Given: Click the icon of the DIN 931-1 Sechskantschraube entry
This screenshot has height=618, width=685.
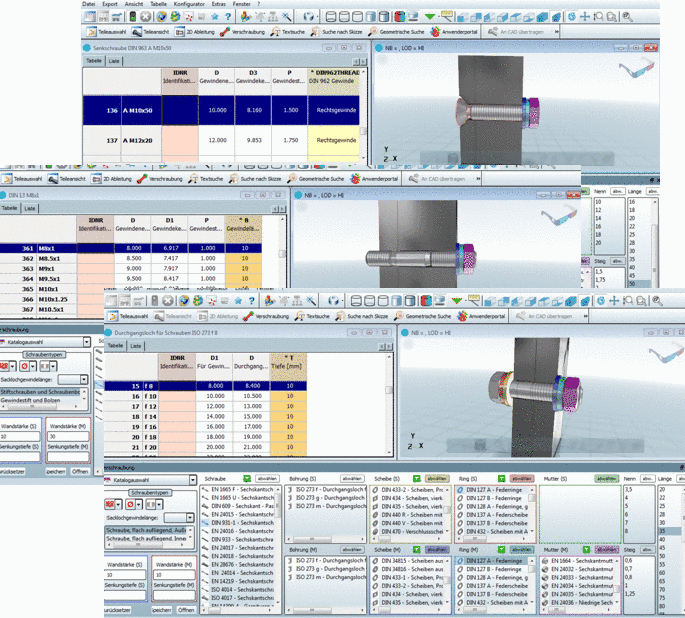Looking at the screenshot, I should [x=205, y=523].
